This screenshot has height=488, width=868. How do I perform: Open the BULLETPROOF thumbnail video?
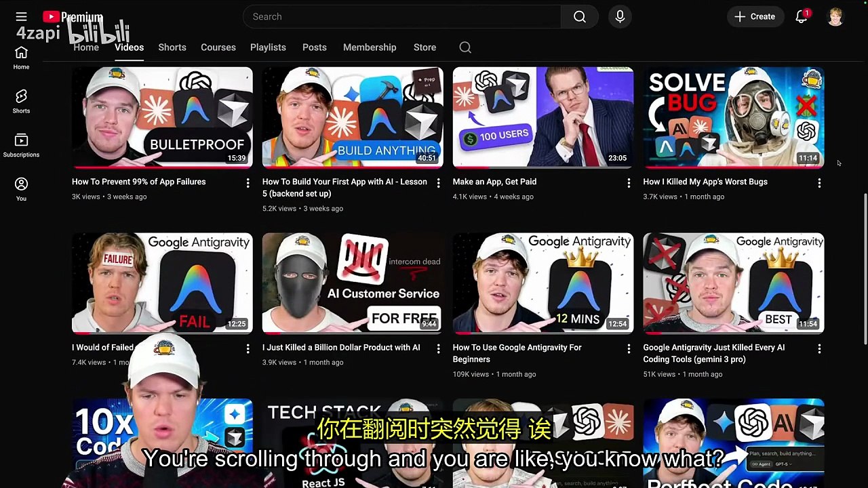point(162,117)
